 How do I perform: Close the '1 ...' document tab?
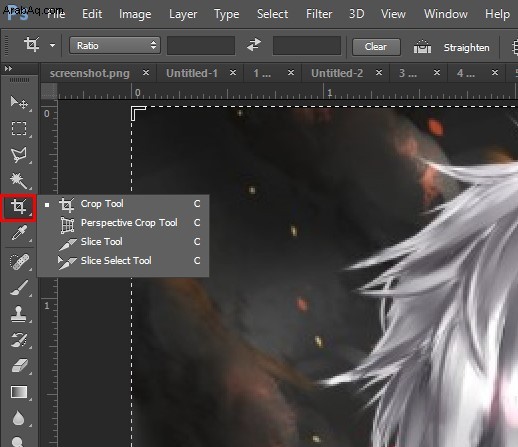[x=291, y=72]
